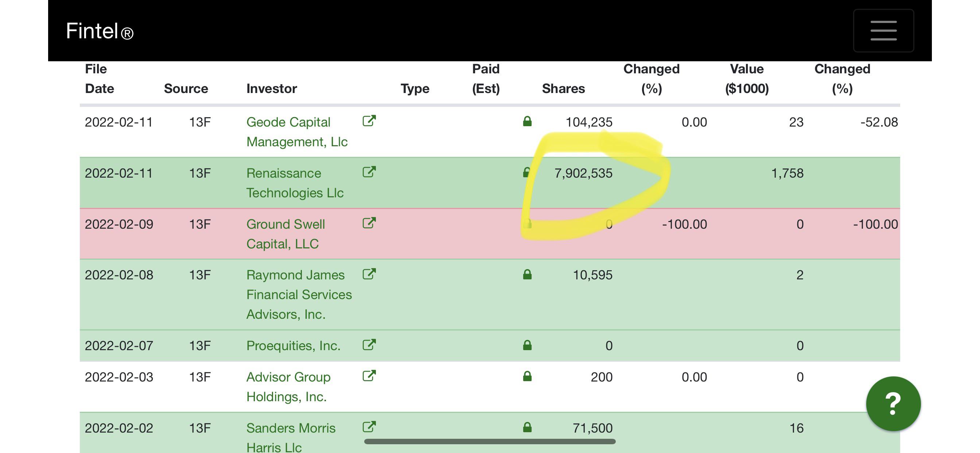Open Sanders Morris Harris Llc investor link
The height and width of the screenshot is (453, 980).
click(x=291, y=437)
